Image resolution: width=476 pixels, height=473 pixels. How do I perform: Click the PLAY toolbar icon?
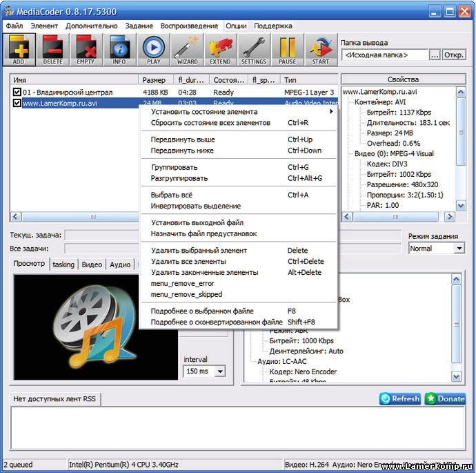pyautogui.click(x=153, y=49)
